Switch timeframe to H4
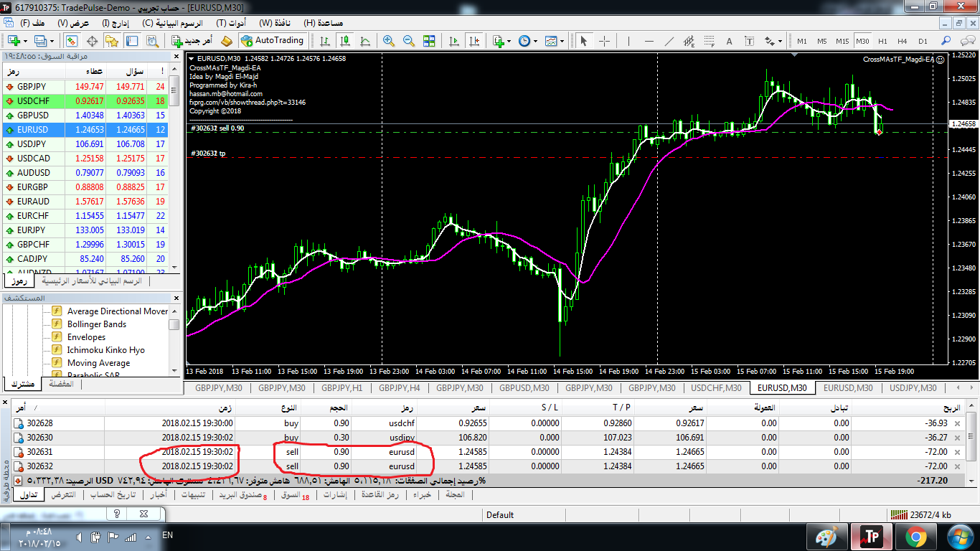Image resolution: width=980 pixels, height=551 pixels. [903, 41]
